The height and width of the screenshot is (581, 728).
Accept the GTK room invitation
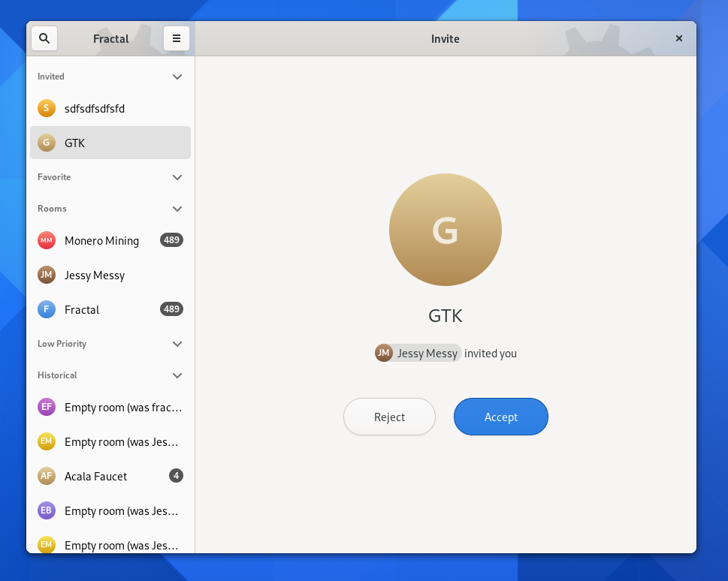(500, 417)
